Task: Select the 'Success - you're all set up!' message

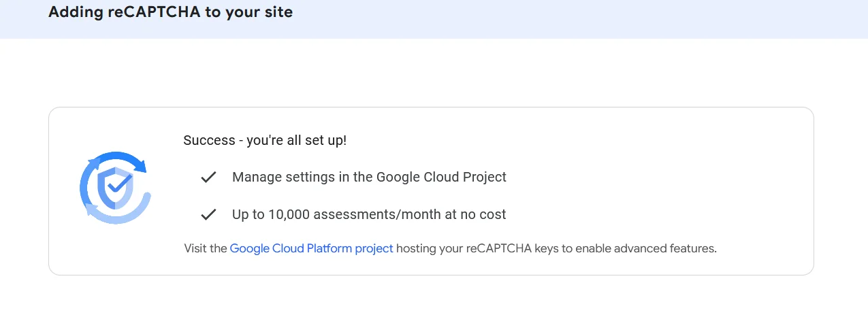Action: pyautogui.click(x=265, y=141)
